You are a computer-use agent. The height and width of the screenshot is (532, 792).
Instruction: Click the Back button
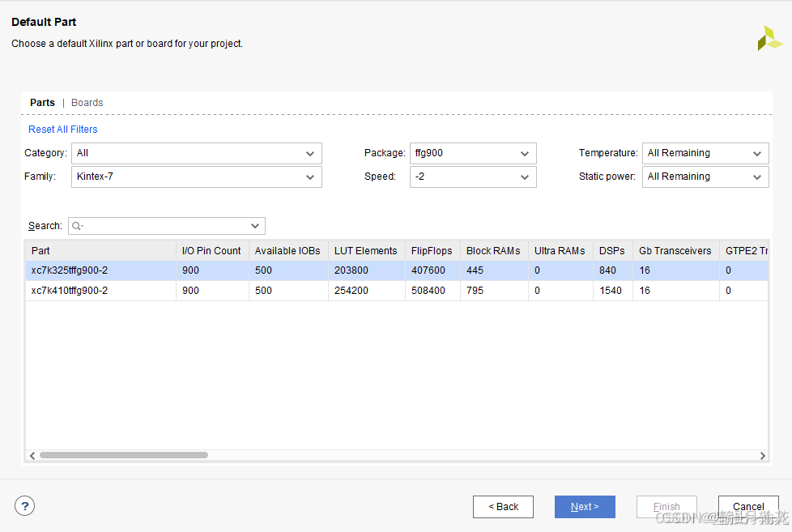[x=503, y=507]
